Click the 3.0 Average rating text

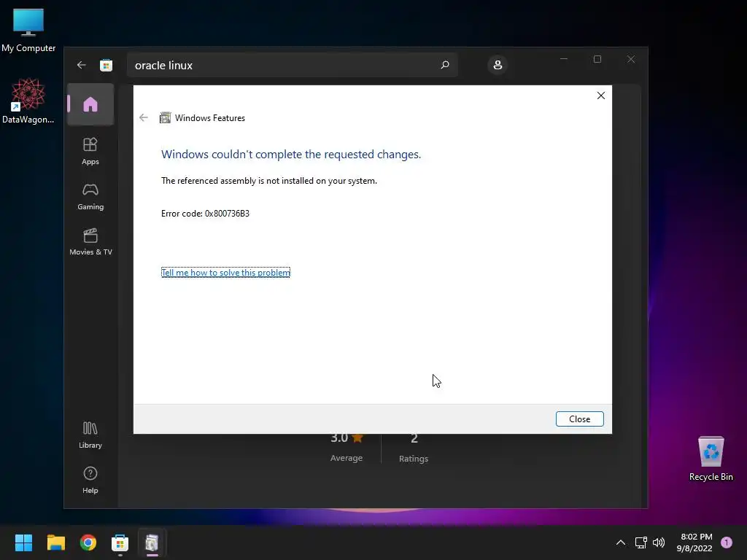point(347,448)
